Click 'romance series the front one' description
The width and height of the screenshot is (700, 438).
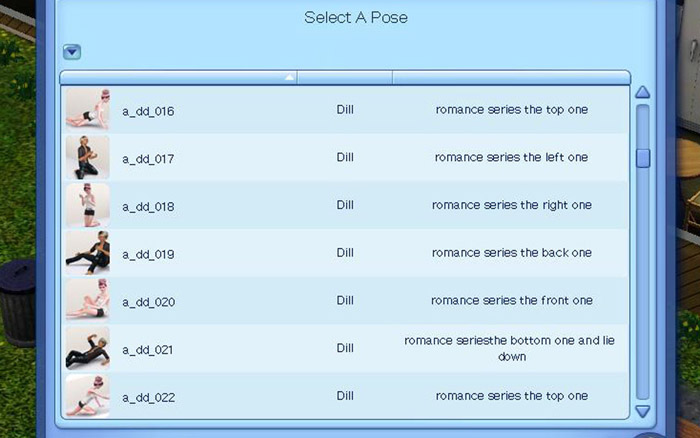click(x=512, y=300)
